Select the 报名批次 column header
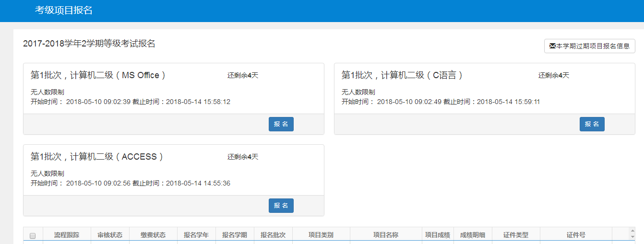644x244 pixels. (x=273, y=235)
